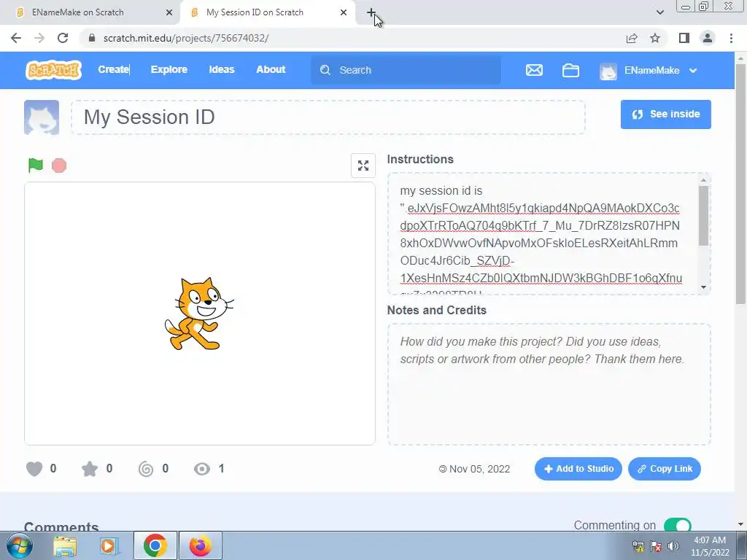Click the Scratch cat sprite on stage
This screenshot has height=560, width=747.
pyautogui.click(x=199, y=314)
